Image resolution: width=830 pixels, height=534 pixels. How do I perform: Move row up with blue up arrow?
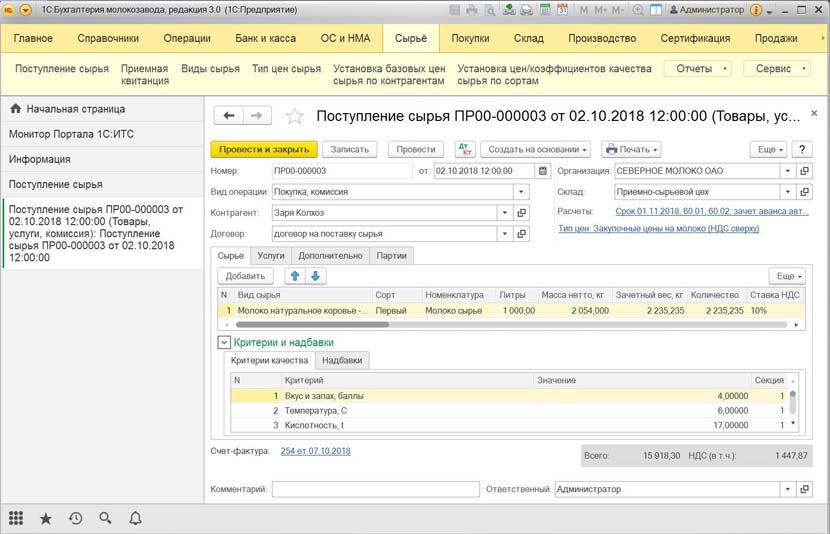tap(294, 275)
